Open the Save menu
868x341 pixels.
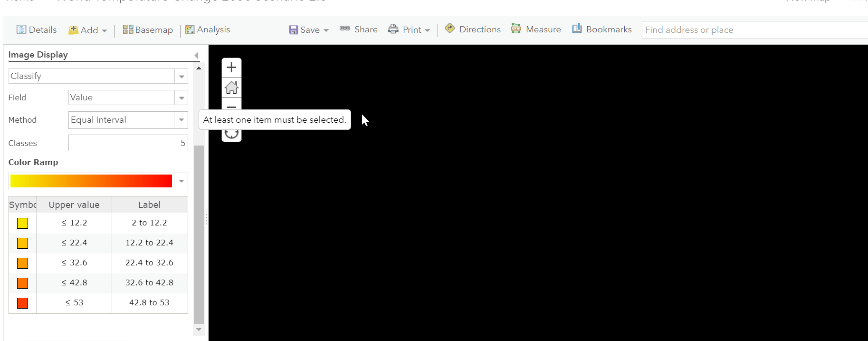[309, 30]
